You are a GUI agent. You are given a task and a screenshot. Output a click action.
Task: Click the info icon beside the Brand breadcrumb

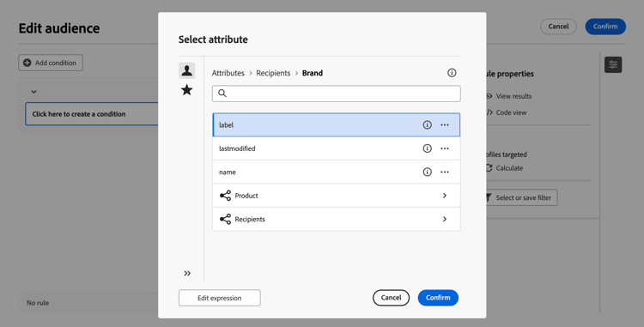452,73
